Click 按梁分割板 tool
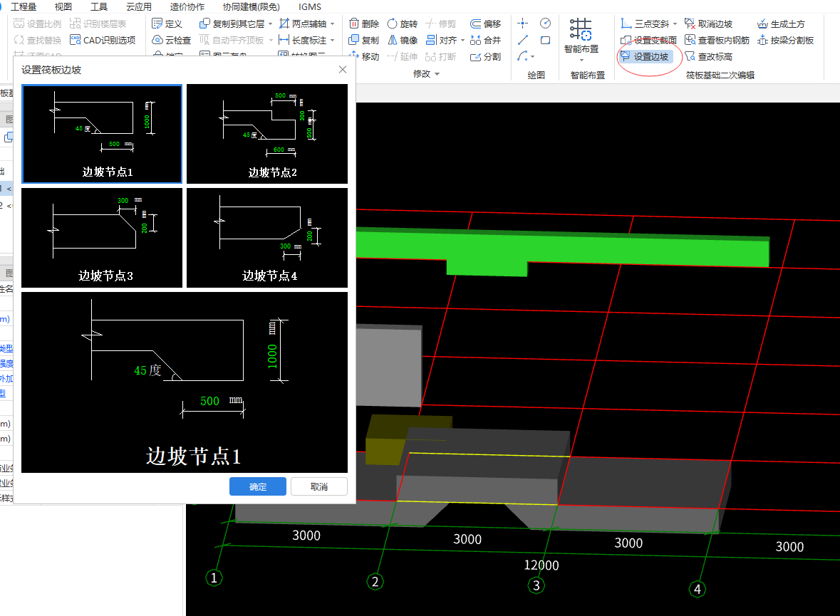Viewport: 840px width, 616px height. pyautogui.click(x=786, y=40)
